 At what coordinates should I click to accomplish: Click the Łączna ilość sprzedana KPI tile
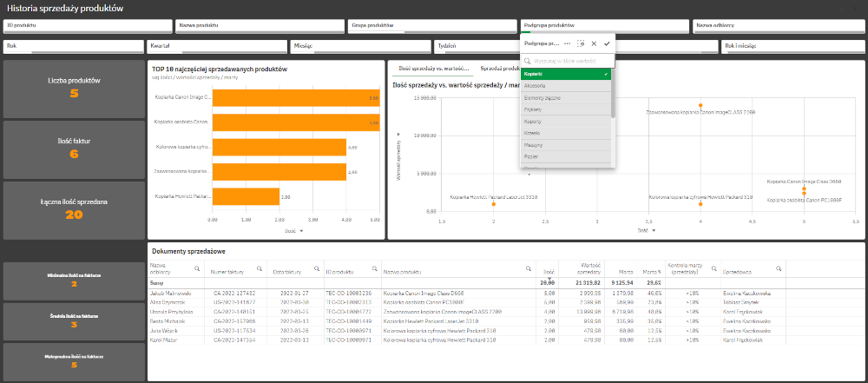74,210
